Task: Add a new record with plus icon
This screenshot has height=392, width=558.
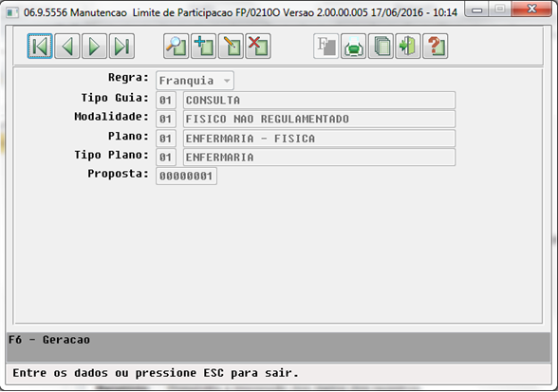Action: (203, 46)
